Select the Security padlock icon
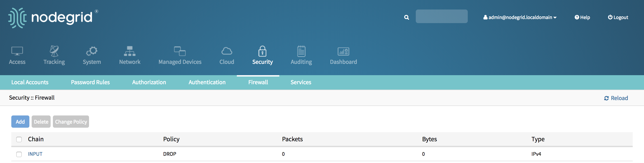This screenshot has width=644, height=163. tap(262, 51)
